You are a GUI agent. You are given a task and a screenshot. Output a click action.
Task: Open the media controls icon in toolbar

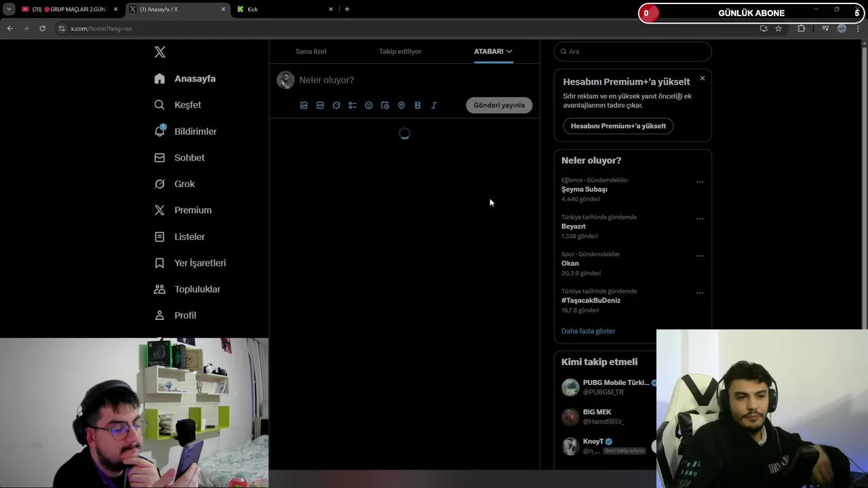pos(825,28)
